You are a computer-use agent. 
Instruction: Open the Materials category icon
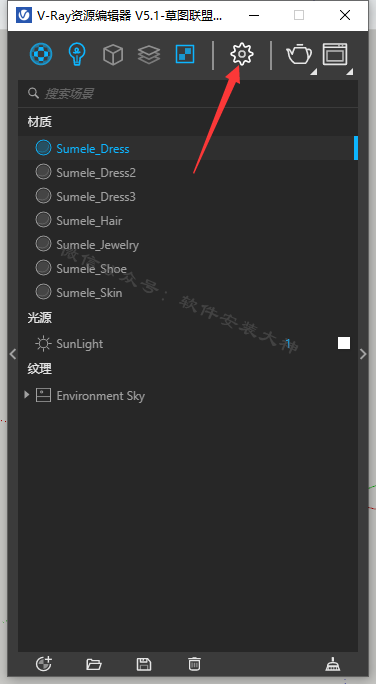click(41, 54)
